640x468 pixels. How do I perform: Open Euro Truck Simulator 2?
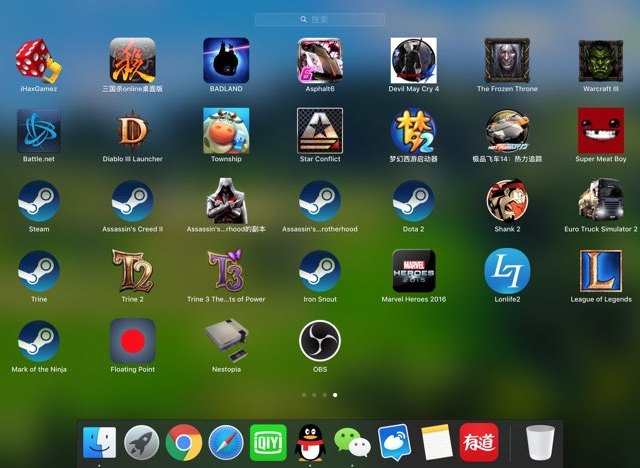pyautogui.click(x=600, y=200)
